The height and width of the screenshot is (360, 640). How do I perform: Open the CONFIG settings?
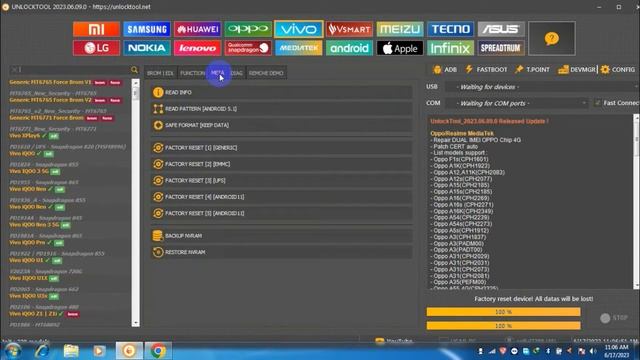pyautogui.click(x=618, y=69)
